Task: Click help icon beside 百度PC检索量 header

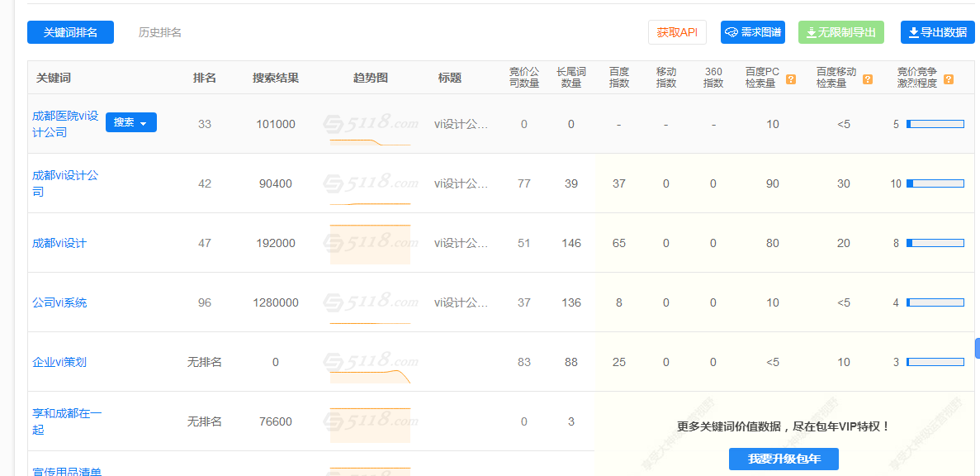Action: click(x=790, y=79)
